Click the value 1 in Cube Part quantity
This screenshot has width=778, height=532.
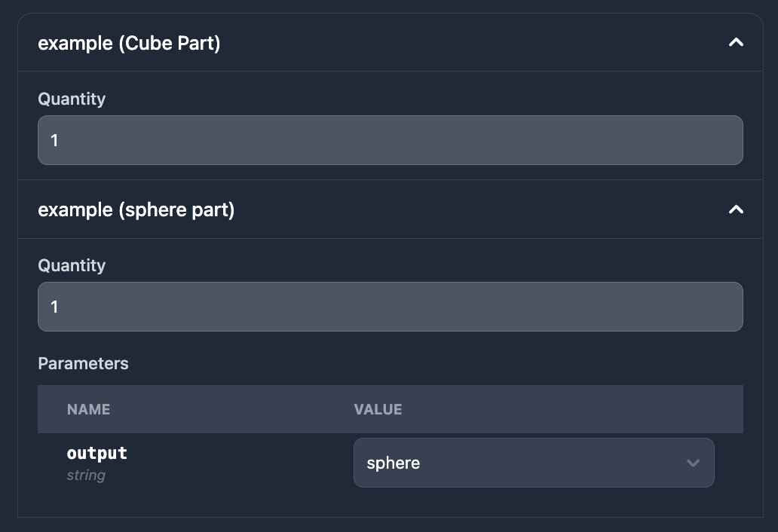point(54,140)
